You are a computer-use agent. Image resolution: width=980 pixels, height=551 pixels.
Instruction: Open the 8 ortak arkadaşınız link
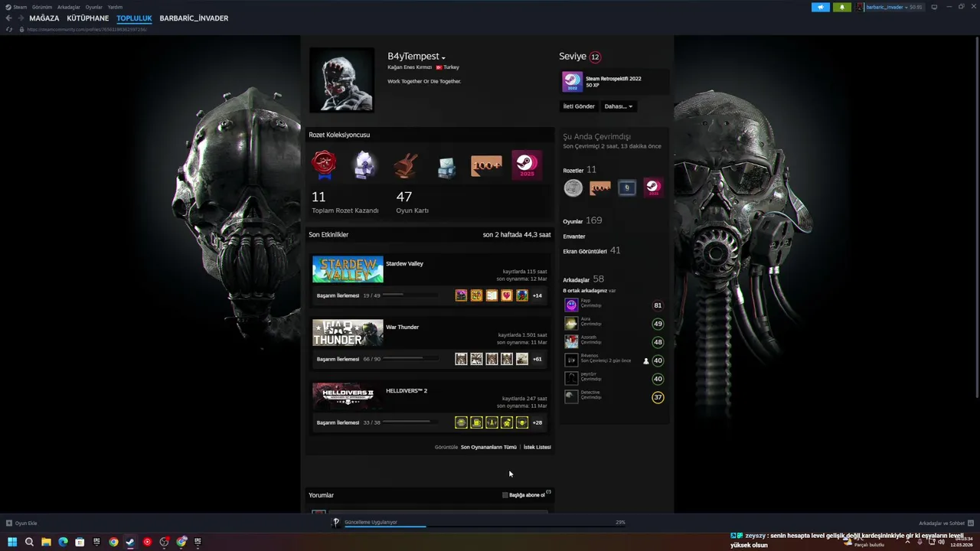[x=590, y=291]
